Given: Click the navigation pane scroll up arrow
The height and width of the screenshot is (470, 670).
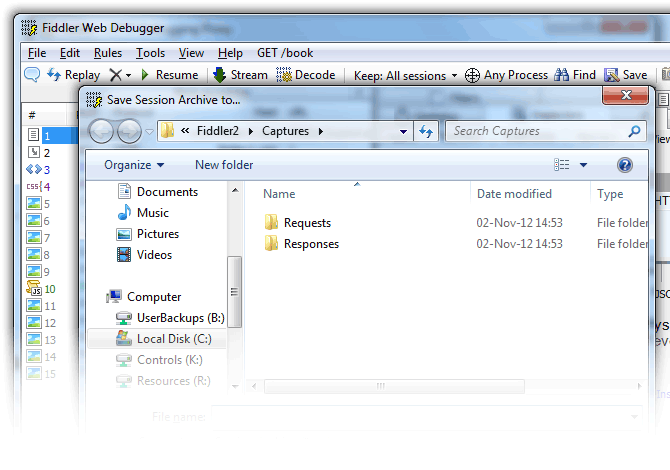Looking at the screenshot, I should pyautogui.click(x=235, y=190).
